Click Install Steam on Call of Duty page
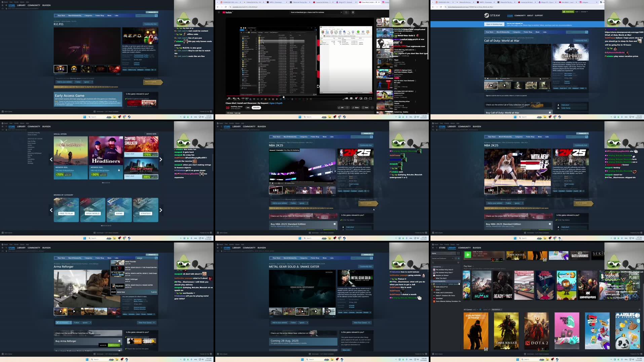 568,12
